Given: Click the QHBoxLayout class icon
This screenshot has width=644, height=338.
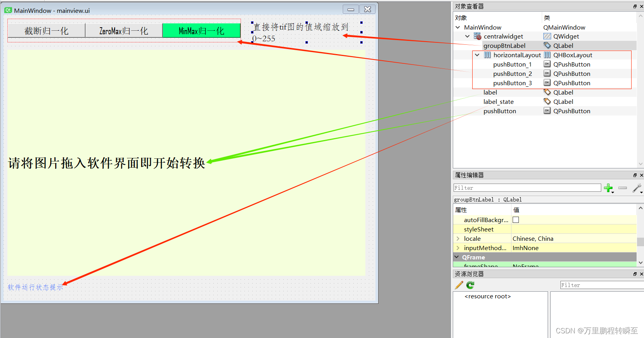Looking at the screenshot, I should [547, 55].
